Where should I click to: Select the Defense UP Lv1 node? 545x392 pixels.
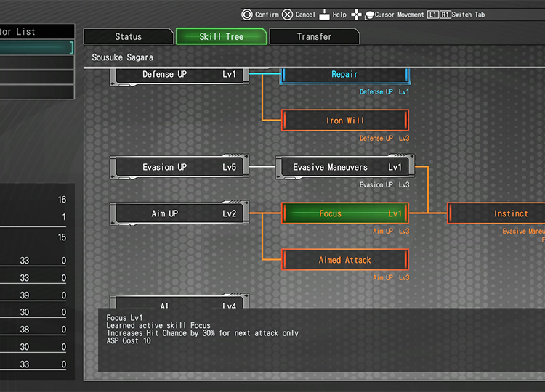(179, 75)
